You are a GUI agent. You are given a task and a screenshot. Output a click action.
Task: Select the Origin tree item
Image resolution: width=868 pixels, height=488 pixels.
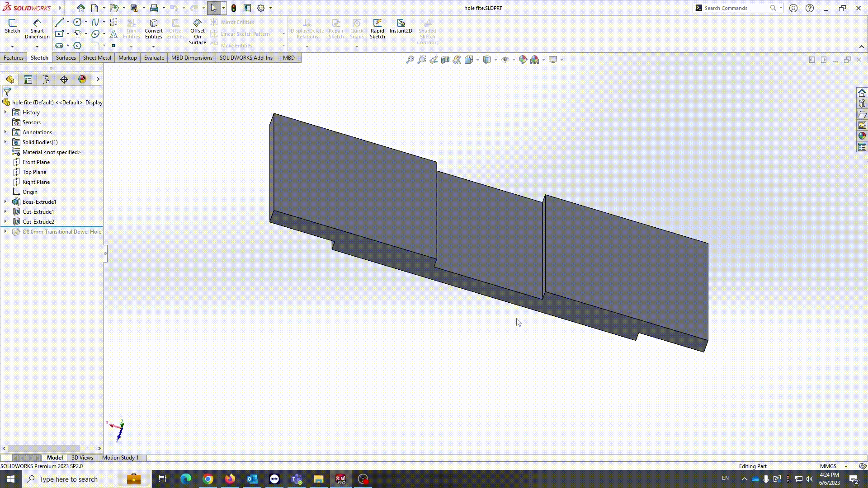[30, 192]
